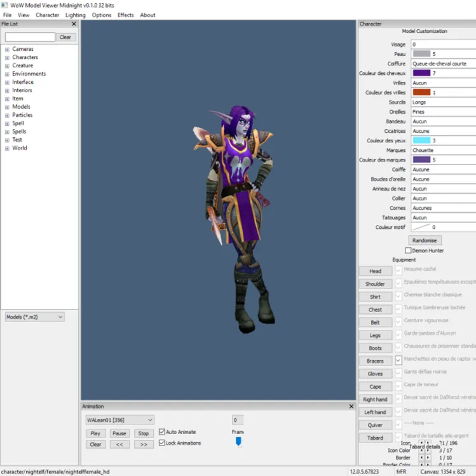Viewport: 476px width, 476px height.
Task: Click the Tabard equipment button
Action: [375, 438]
